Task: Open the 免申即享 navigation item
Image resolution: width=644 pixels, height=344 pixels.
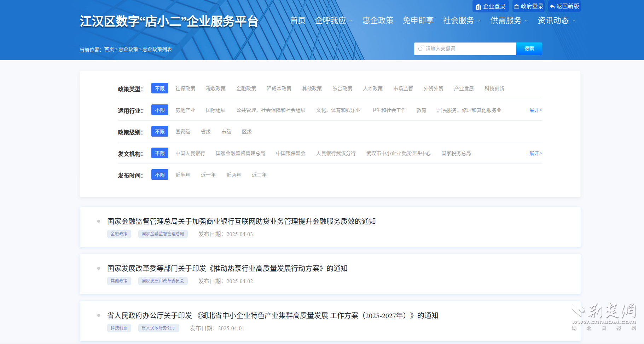Action: click(x=418, y=21)
